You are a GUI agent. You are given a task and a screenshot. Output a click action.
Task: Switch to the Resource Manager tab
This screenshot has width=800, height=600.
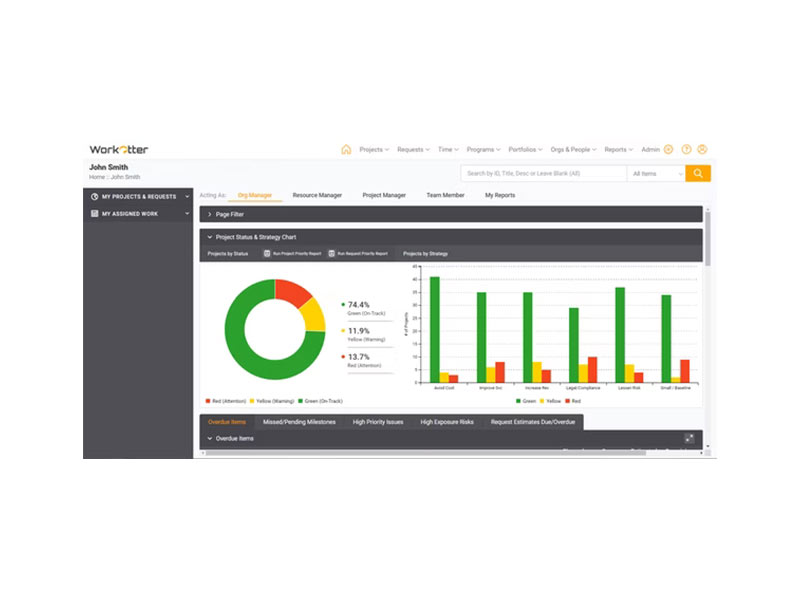(x=317, y=195)
